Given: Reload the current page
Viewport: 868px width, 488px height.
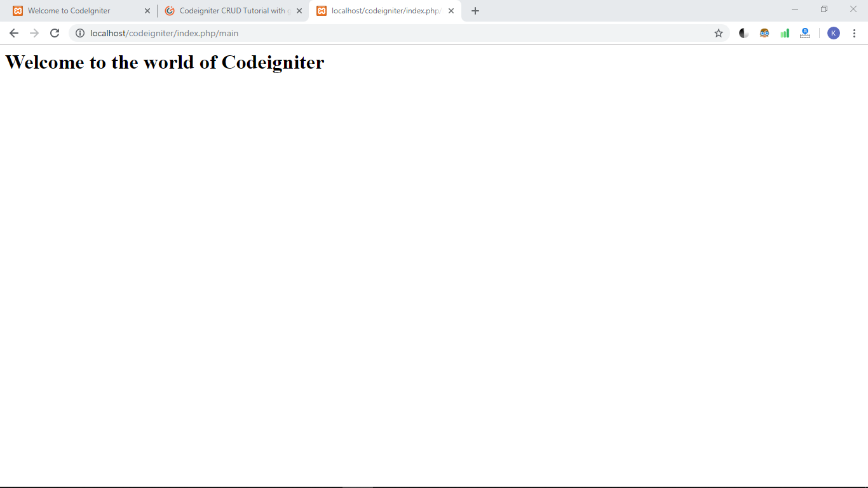Looking at the screenshot, I should (55, 33).
